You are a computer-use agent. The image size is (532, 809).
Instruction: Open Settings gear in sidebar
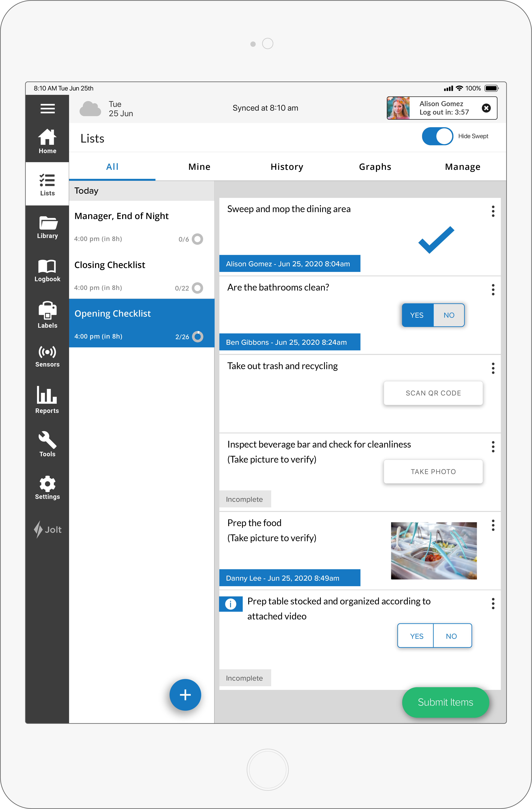point(47,487)
